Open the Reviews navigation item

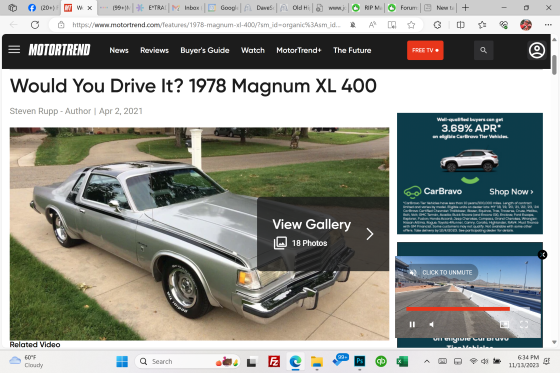pos(154,50)
